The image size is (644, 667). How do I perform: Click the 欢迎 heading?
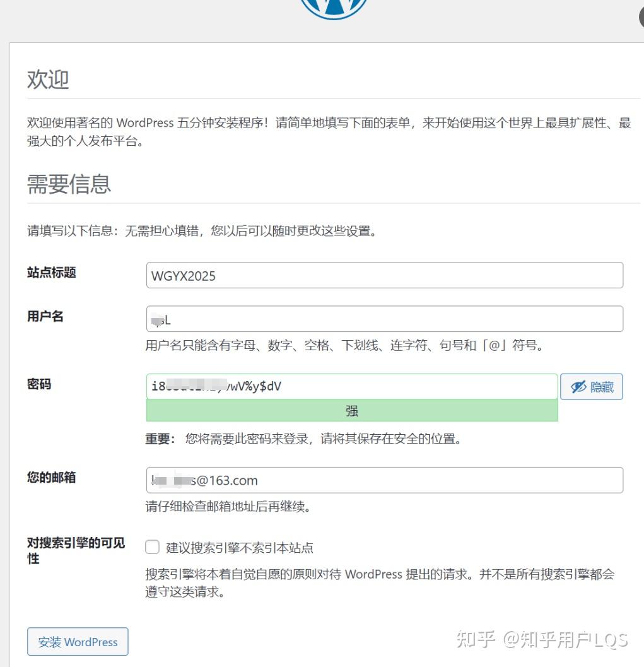tap(48, 80)
